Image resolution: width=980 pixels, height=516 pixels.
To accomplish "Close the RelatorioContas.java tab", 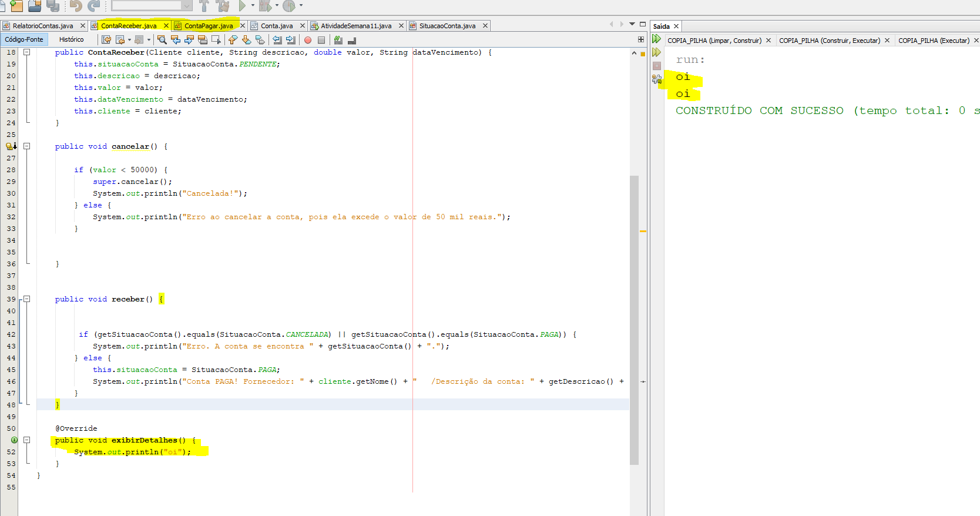I will tap(83, 26).
